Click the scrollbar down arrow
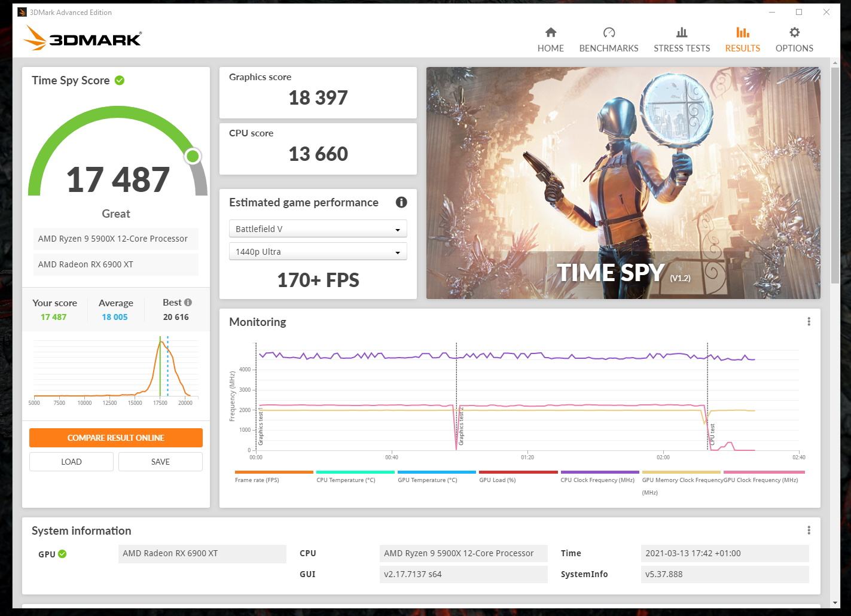Viewport: 851px width, 616px height. [x=835, y=603]
